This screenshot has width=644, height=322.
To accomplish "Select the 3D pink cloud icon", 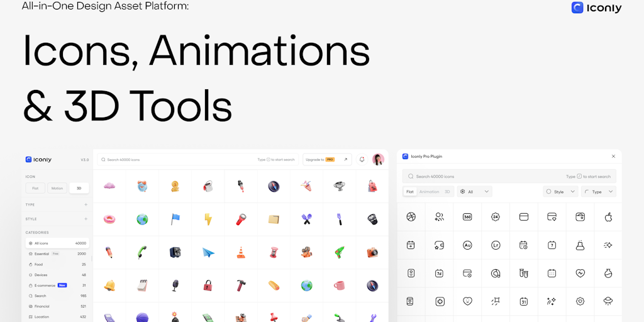I will [x=109, y=186].
